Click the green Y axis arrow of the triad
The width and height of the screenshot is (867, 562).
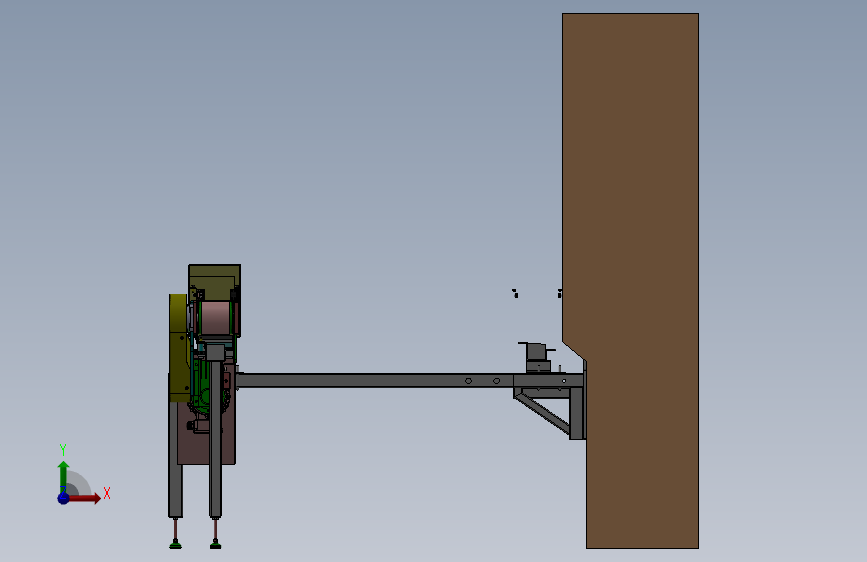64,476
